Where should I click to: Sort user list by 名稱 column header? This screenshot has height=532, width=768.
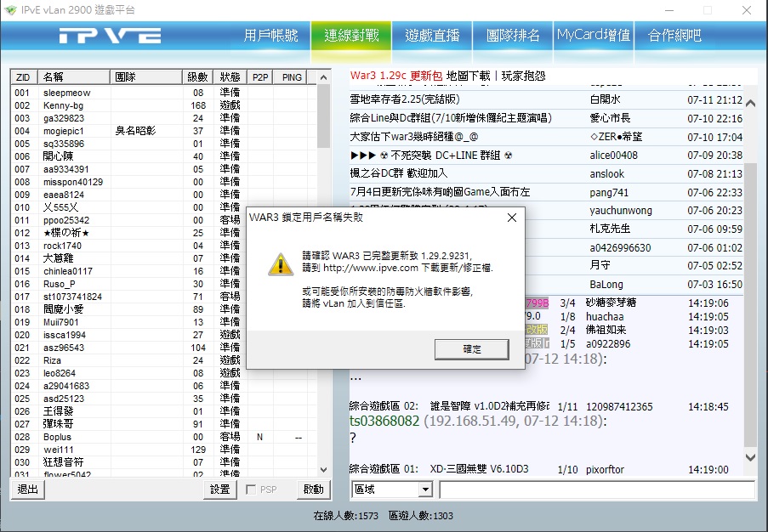[73, 77]
